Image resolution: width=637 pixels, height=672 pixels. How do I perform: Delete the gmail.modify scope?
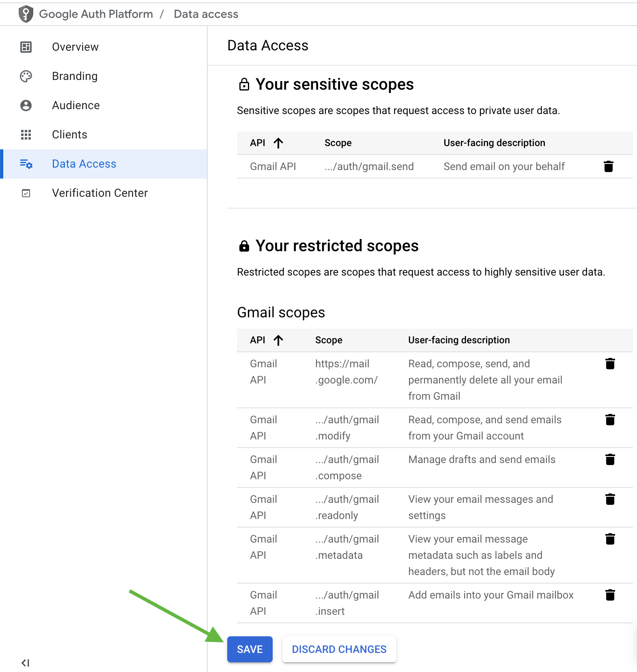click(610, 420)
